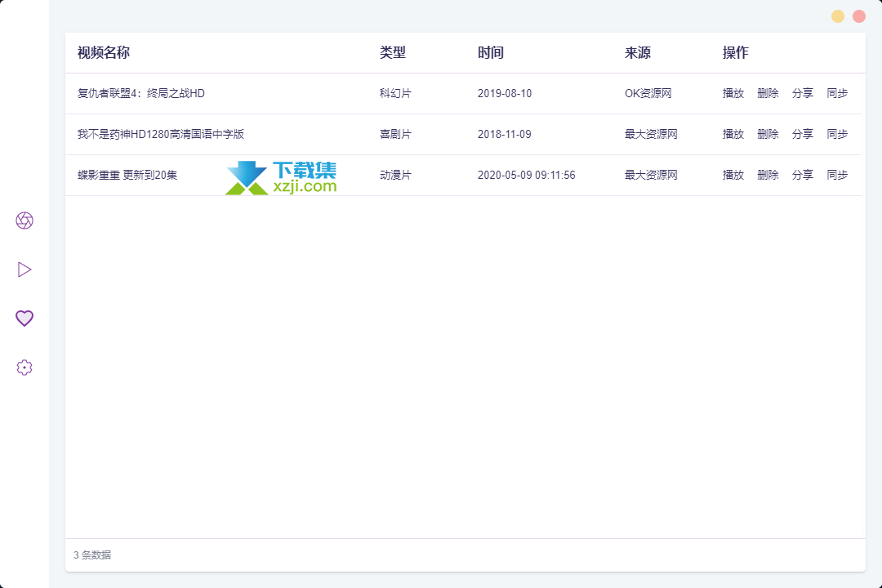Play 复仇者联盟4：终局之战HD via 播放

(733, 93)
